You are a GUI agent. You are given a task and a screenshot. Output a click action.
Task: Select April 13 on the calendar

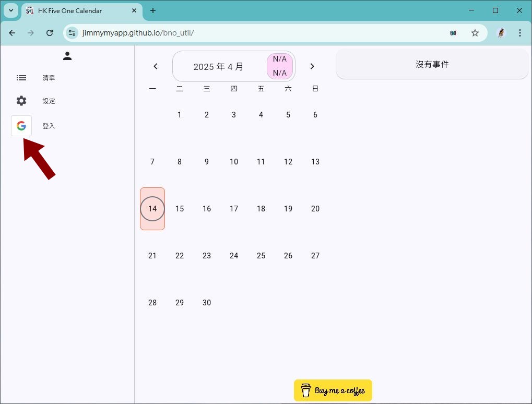[315, 162]
